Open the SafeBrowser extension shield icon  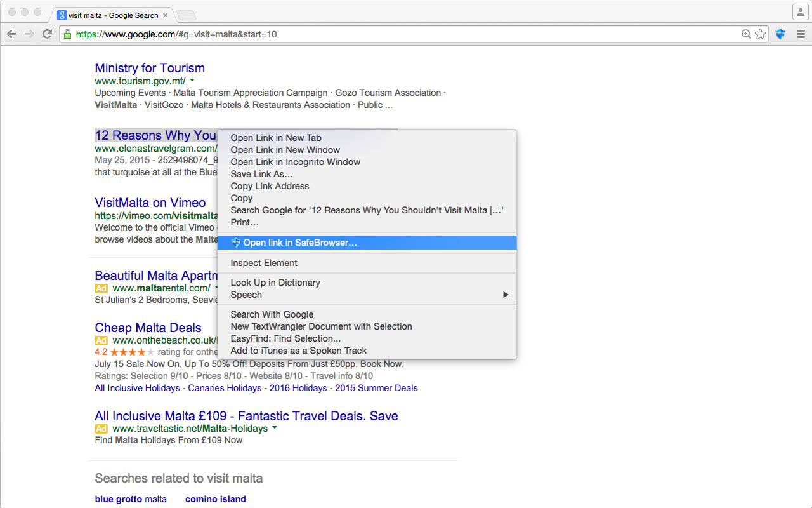pyautogui.click(x=780, y=34)
